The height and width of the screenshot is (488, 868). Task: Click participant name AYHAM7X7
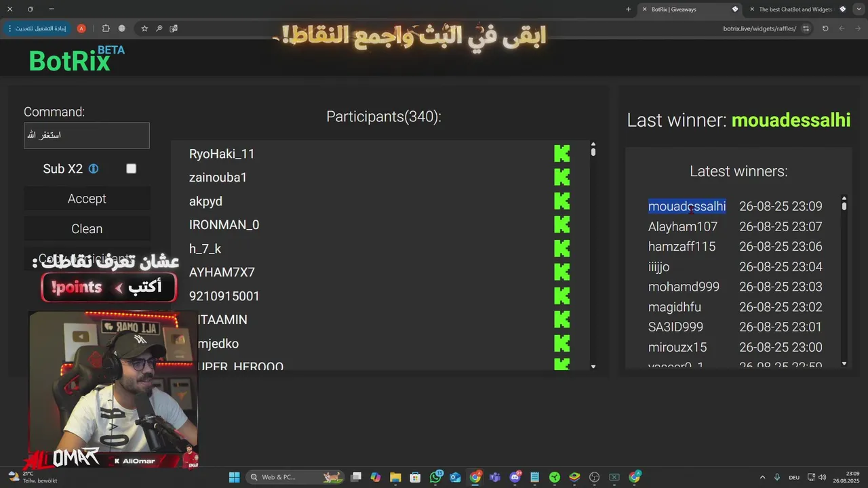tap(222, 272)
